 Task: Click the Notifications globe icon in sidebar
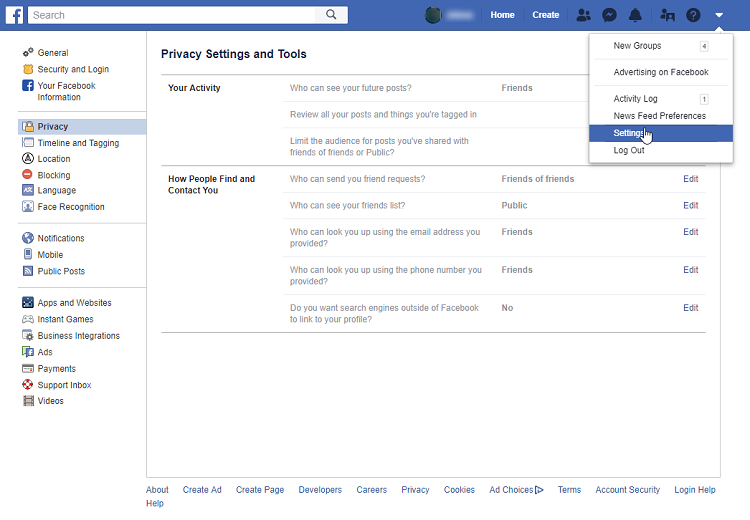28,238
